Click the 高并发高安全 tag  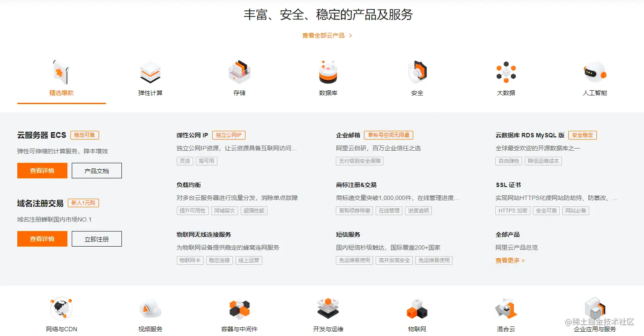click(394, 260)
